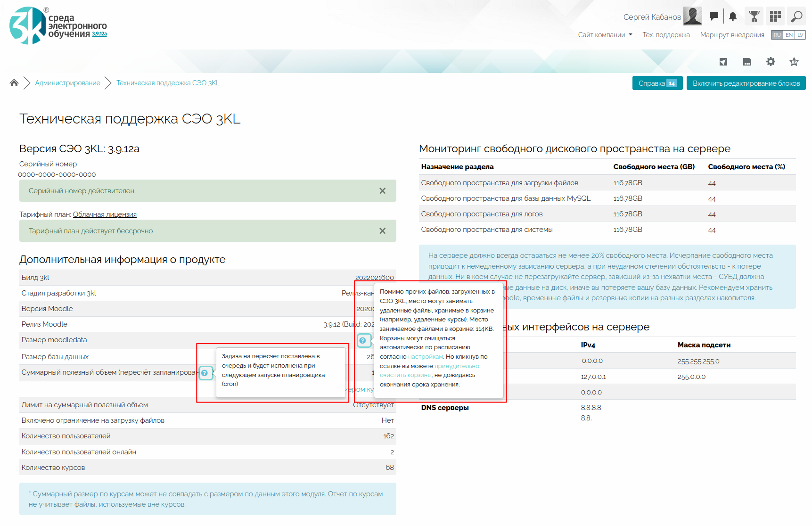Select the RU language button
Image resolution: width=812 pixels, height=526 pixels.
click(777, 35)
